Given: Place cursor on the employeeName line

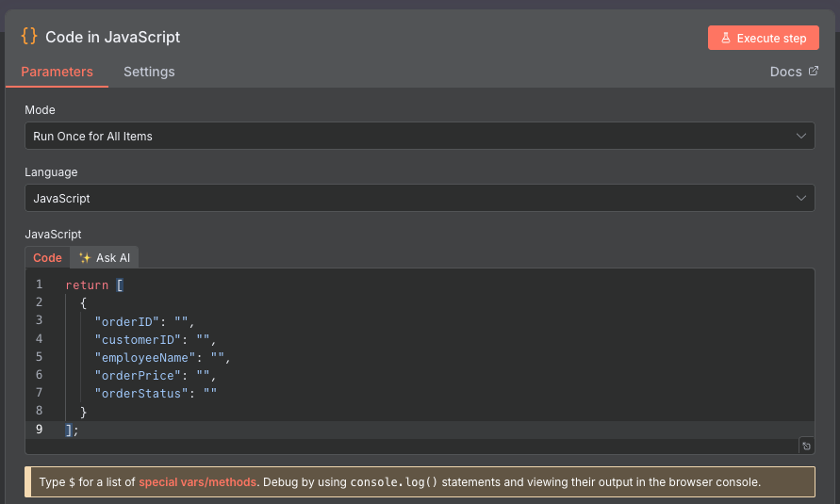Looking at the screenshot, I should [161, 357].
